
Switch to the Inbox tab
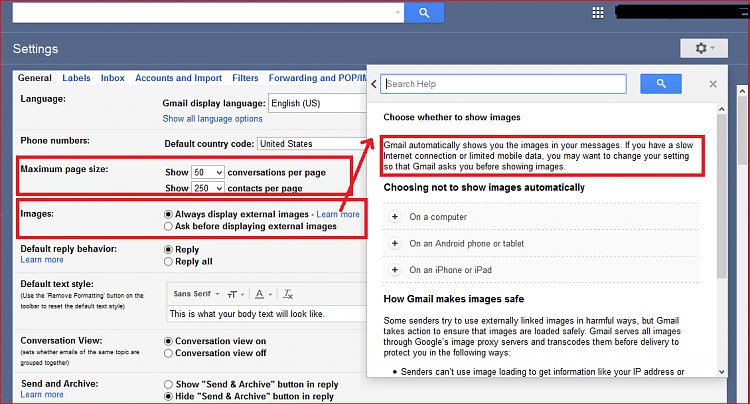(112, 78)
